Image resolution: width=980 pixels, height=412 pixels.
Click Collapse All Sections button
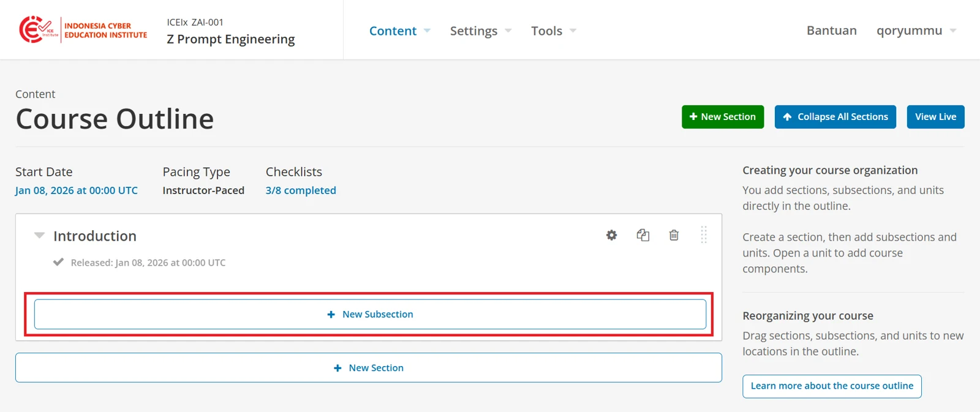(x=835, y=117)
